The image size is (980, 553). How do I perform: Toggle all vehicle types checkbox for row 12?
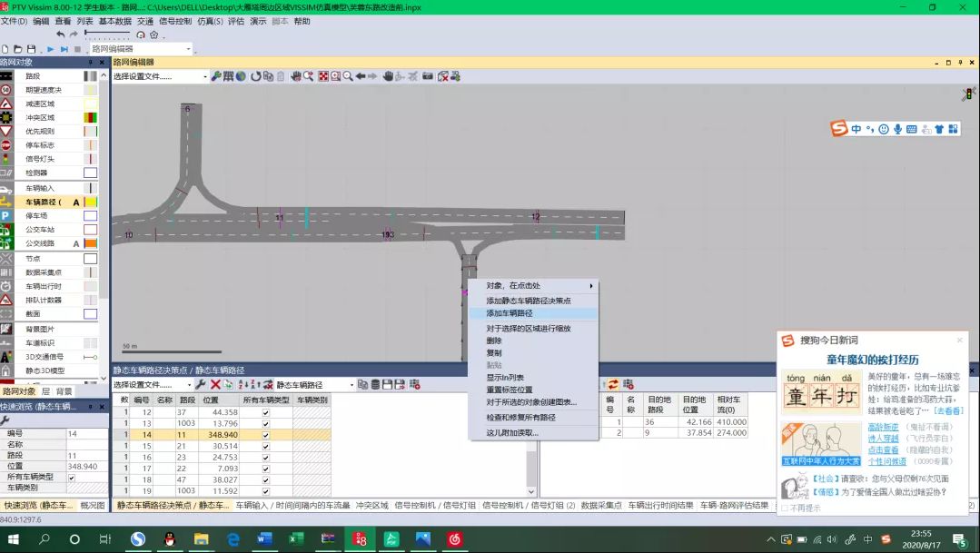click(x=266, y=412)
